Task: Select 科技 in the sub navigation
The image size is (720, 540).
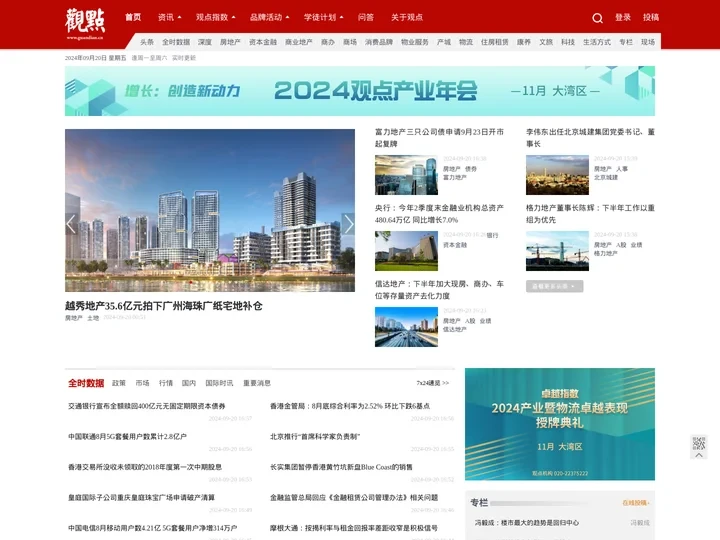Action: coord(568,42)
